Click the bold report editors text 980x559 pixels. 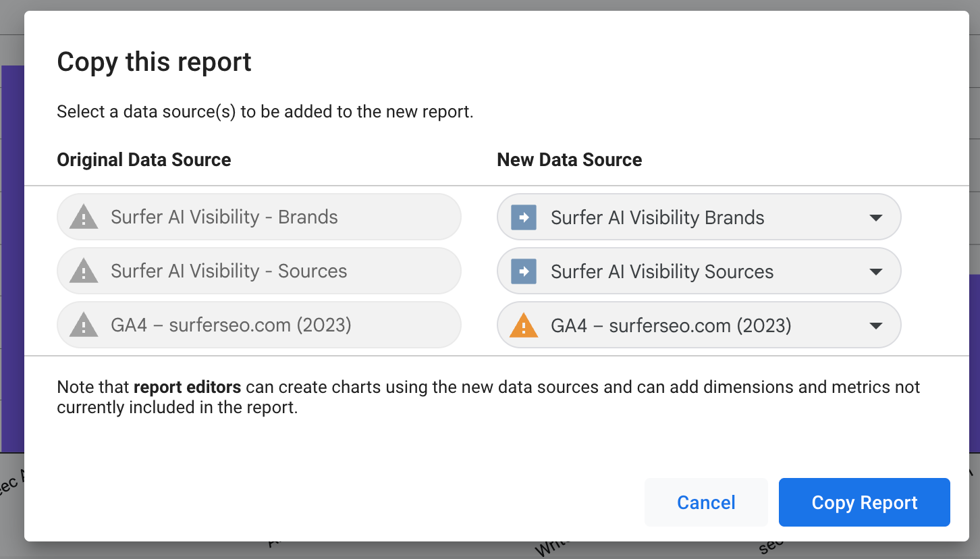pyautogui.click(x=187, y=388)
